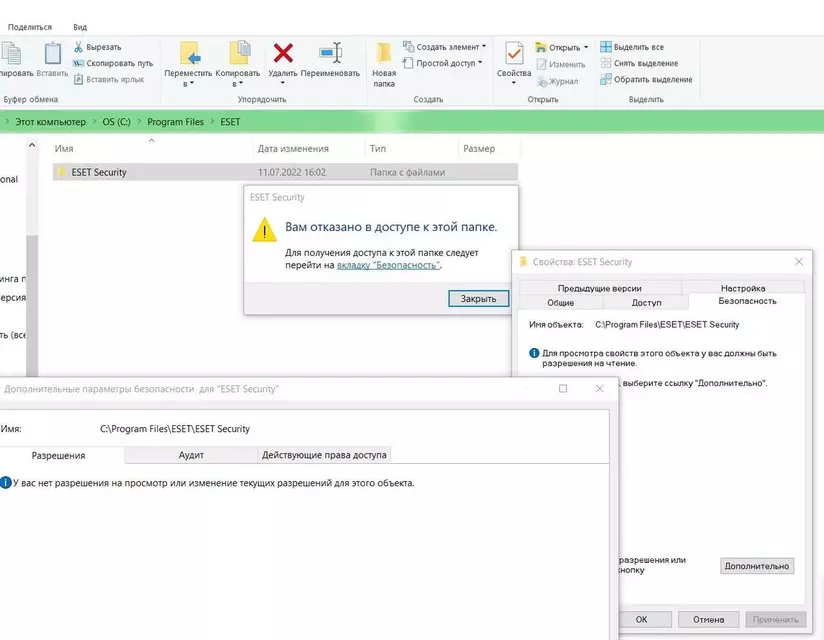Click OK in the Properties window
This screenshot has height=640, width=824.
point(644,619)
